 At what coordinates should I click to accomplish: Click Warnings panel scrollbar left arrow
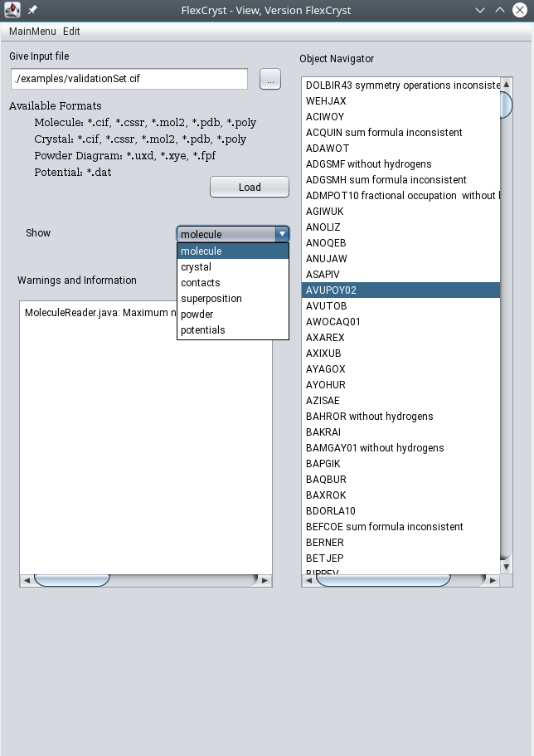pyautogui.click(x=27, y=581)
